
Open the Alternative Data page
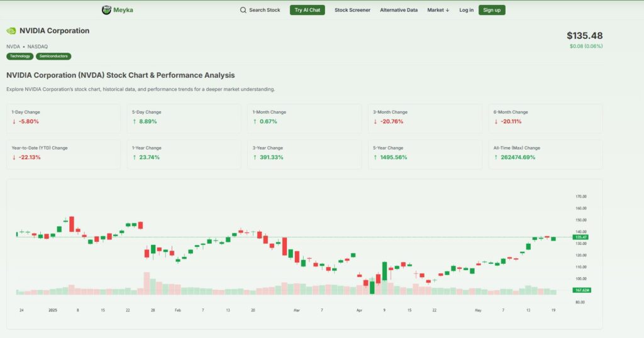coord(399,10)
